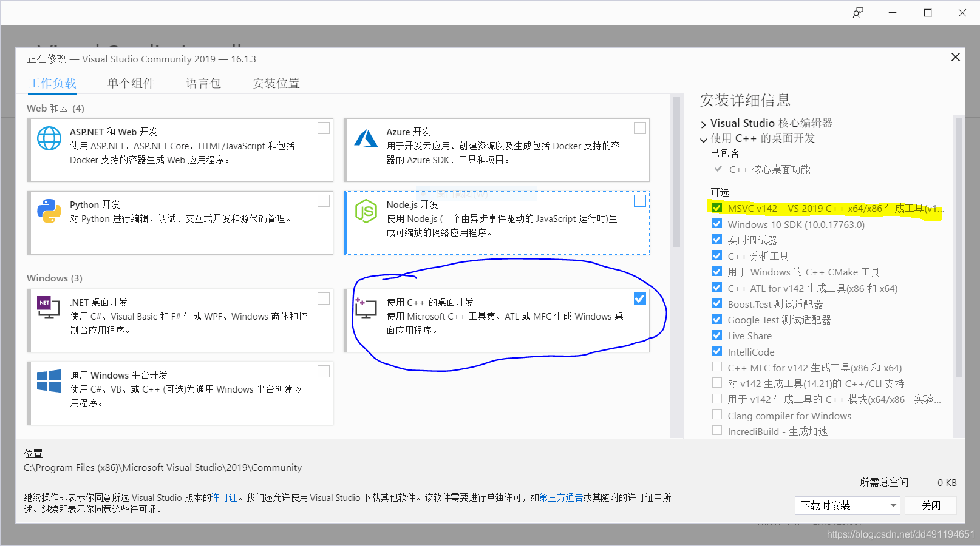Open the 下载时安装 install mode dropdown
This screenshot has width=980, height=546.
coord(847,505)
